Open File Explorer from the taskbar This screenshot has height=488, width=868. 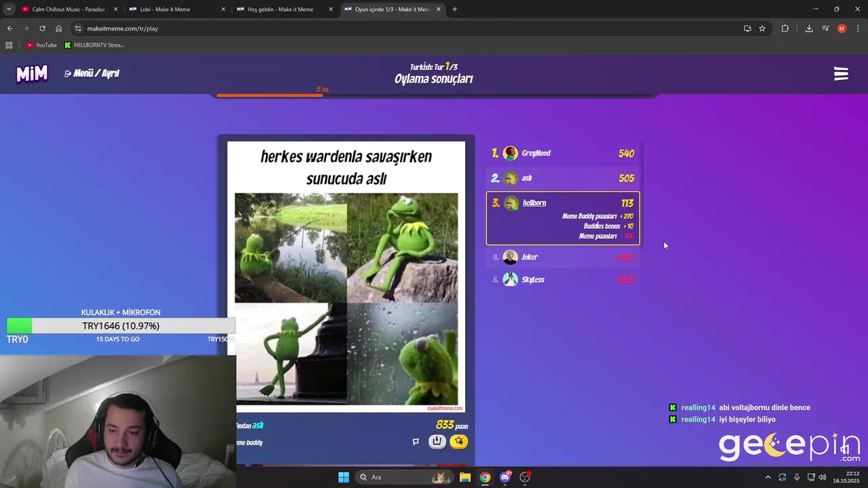465,477
